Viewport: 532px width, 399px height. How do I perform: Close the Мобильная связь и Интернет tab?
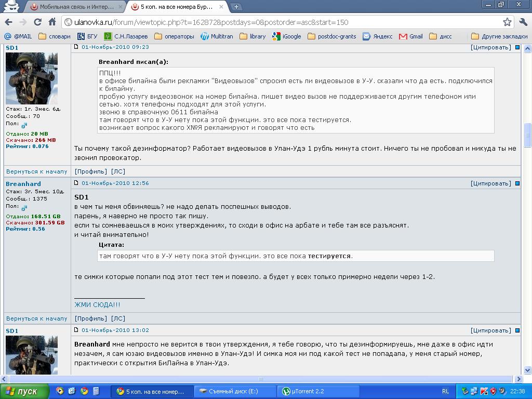click(x=121, y=7)
